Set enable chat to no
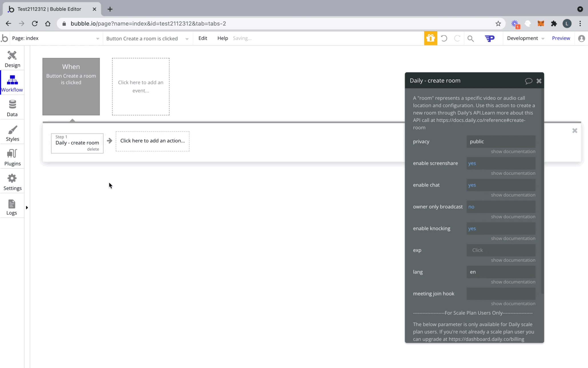 501,185
